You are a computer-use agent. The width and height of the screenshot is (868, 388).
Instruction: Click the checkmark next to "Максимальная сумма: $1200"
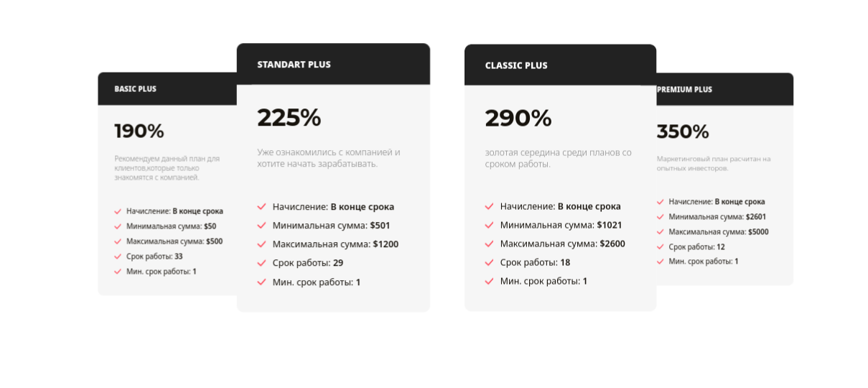click(x=261, y=244)
